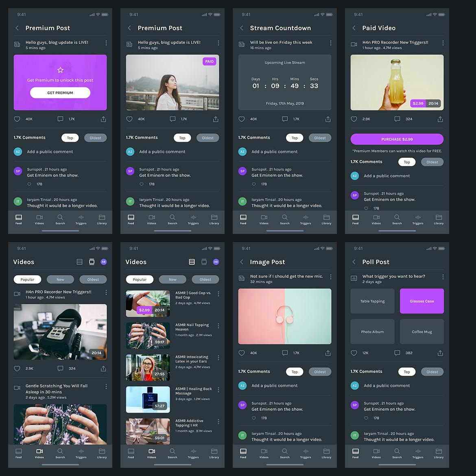Go back from the Image Post screen

(x=242, y=262)
